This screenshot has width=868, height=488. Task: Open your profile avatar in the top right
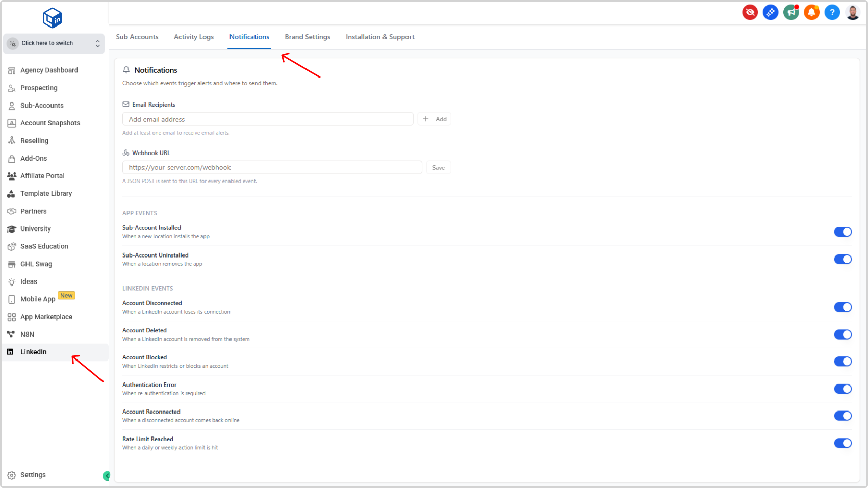852,12
